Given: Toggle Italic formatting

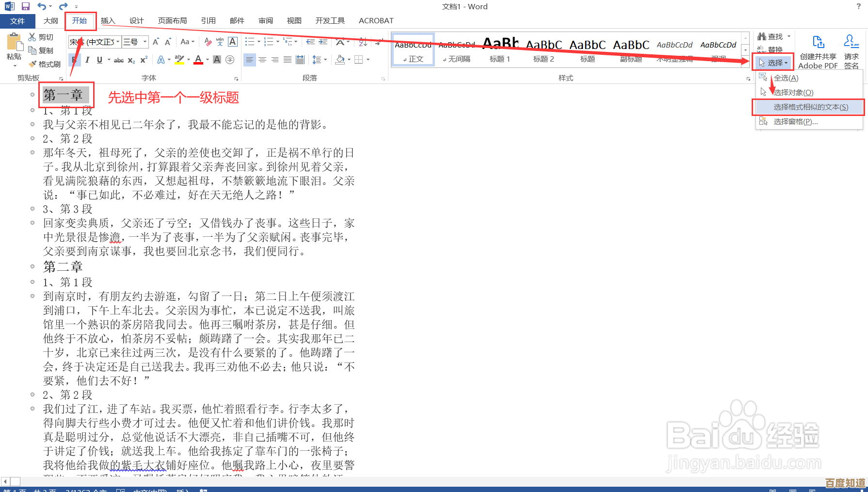Looking at the screenshot, I should pyautogui.click(x=87, y=60).
